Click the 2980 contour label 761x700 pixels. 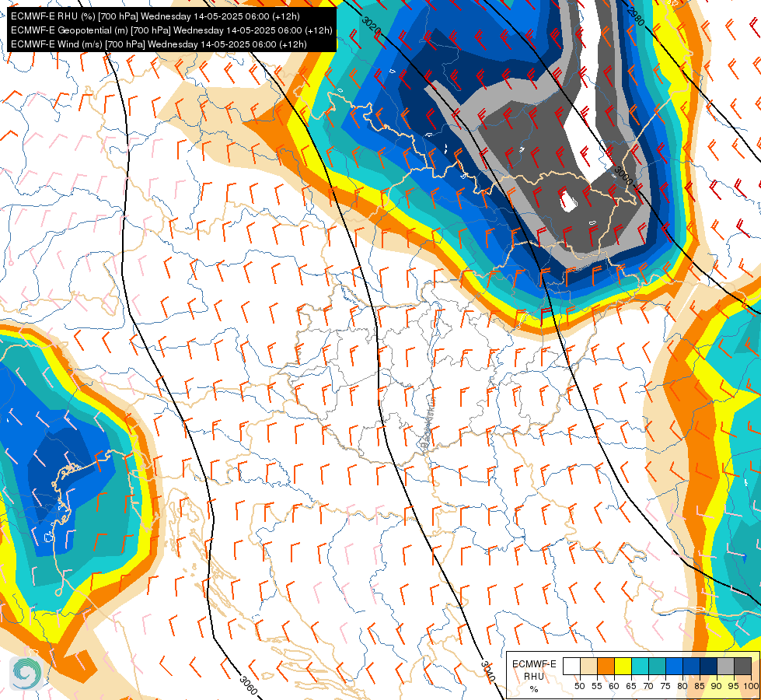point(635,17)
